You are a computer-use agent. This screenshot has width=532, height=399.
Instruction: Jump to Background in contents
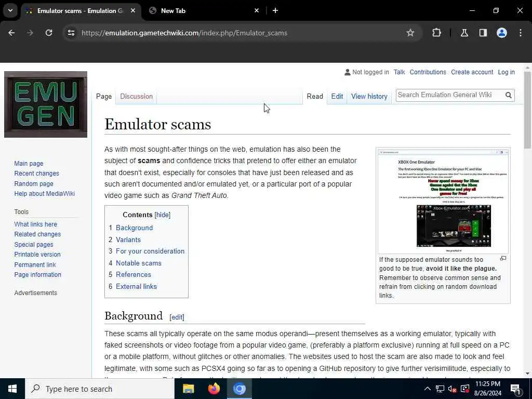coord(135,228)
